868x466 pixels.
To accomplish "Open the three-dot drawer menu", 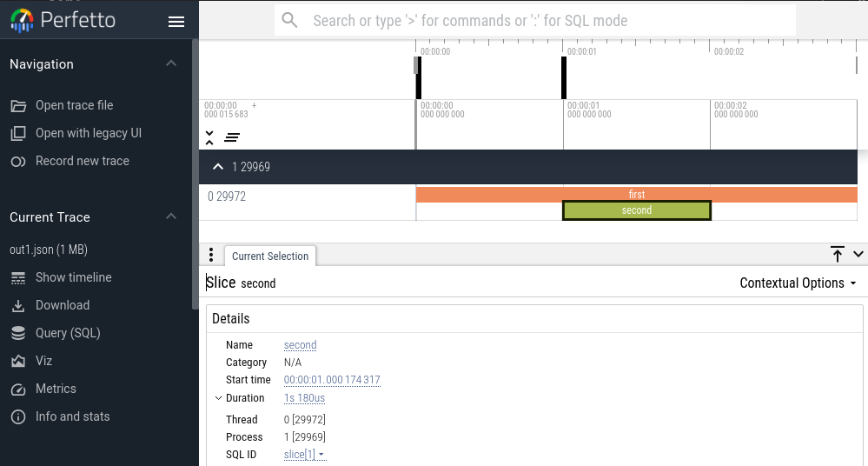I will coord(211,255).
